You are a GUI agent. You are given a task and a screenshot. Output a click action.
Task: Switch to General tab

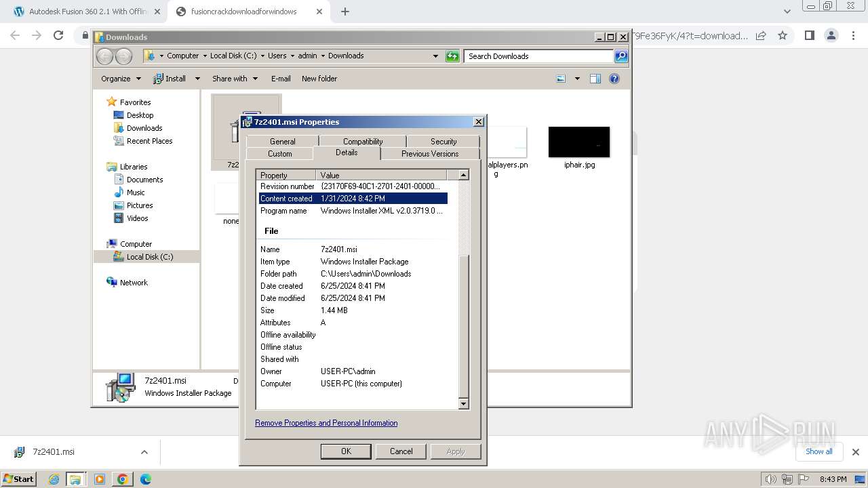282,142
